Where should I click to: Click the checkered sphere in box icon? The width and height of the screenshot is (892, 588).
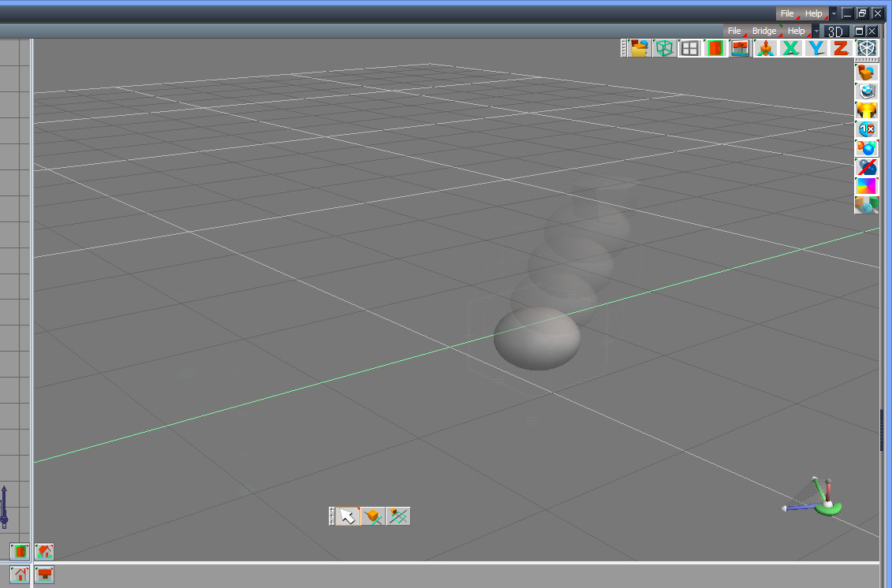pos(867,91)
